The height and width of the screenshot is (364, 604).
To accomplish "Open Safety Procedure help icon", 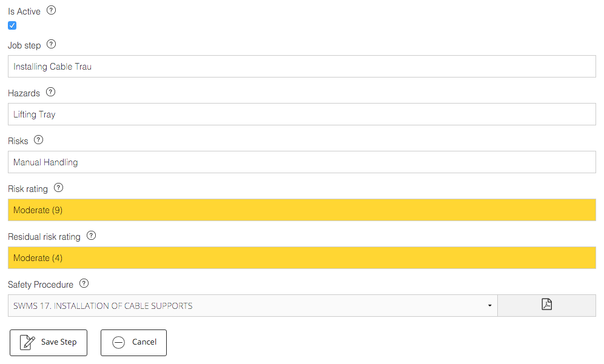I will (84, 283).
